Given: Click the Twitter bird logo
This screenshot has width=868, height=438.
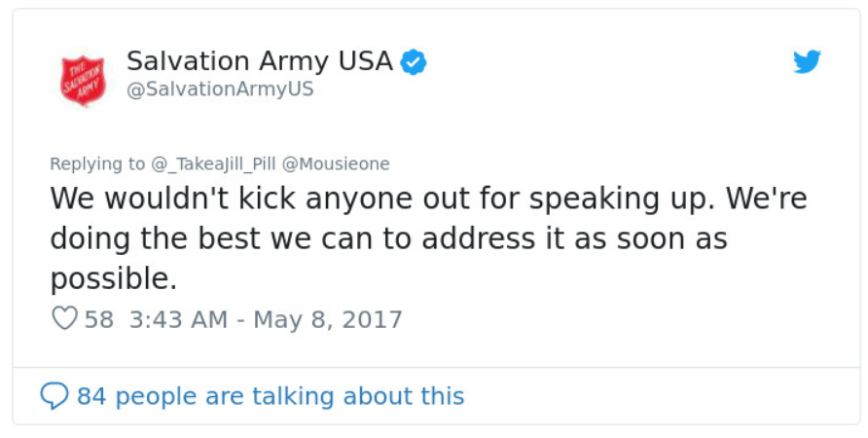Looking at the screenshot, I should [x=807, y=63].
